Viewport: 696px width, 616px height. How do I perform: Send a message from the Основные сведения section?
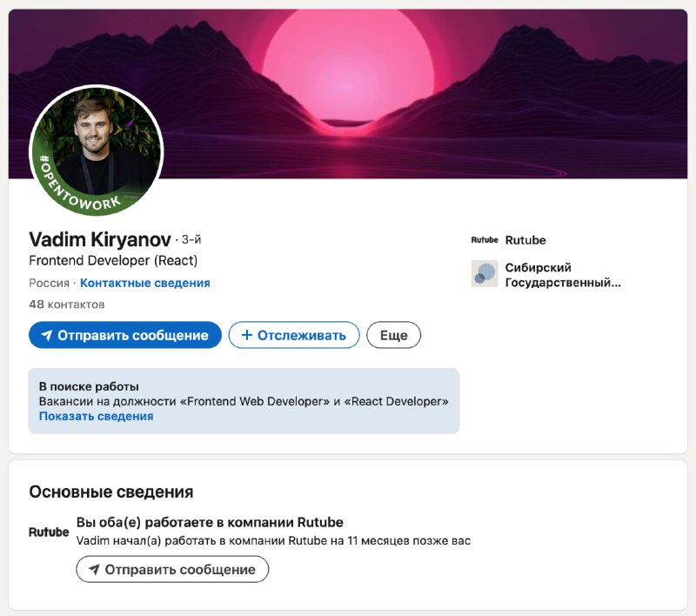tap(172, 570)
